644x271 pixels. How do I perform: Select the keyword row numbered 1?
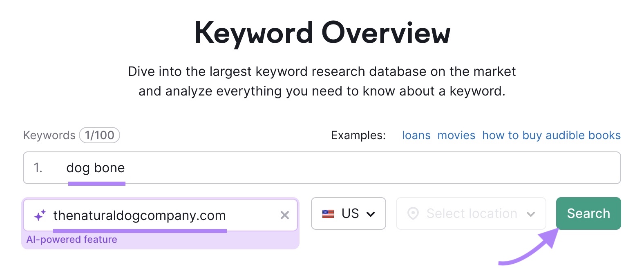pyautogui.click(x=38, y=167)
